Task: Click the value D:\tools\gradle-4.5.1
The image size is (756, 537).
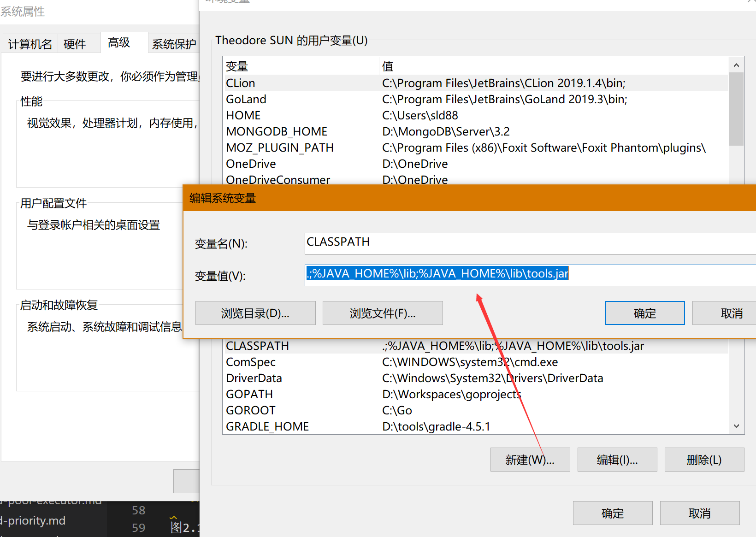Action: point(436,426)
